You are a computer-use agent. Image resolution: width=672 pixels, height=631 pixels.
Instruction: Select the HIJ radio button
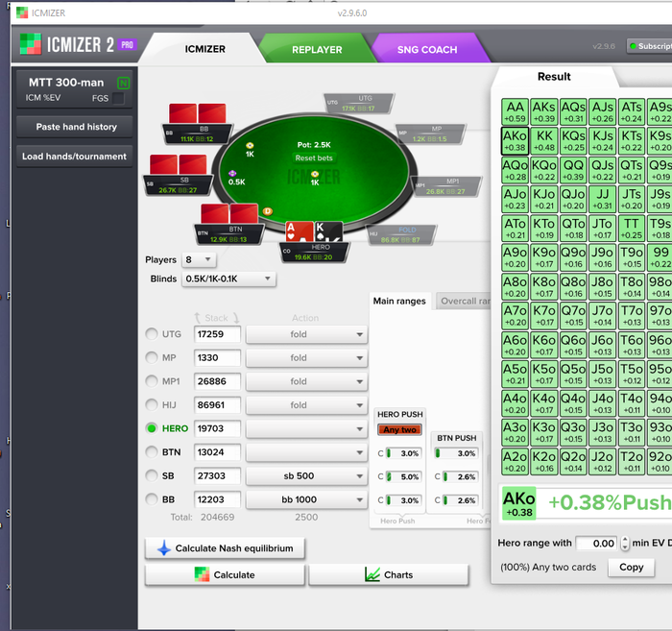pos(152,404)
